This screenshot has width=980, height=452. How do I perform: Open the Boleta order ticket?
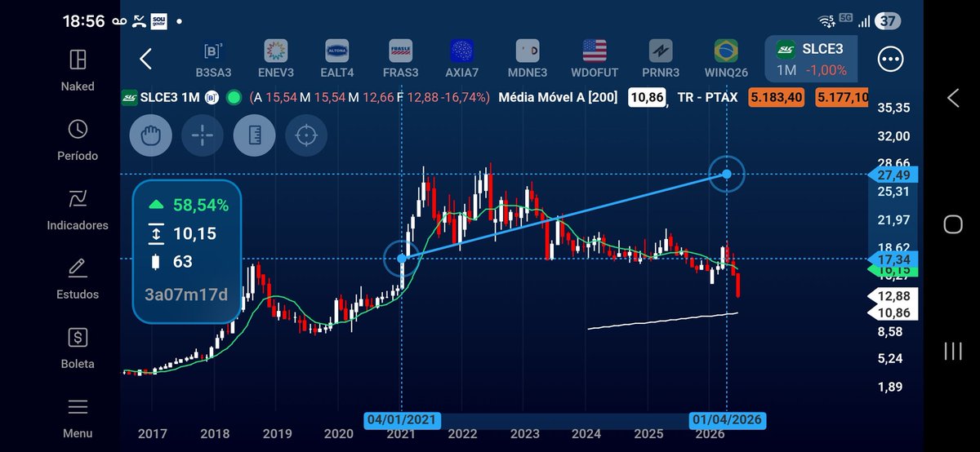click(78, 347)
